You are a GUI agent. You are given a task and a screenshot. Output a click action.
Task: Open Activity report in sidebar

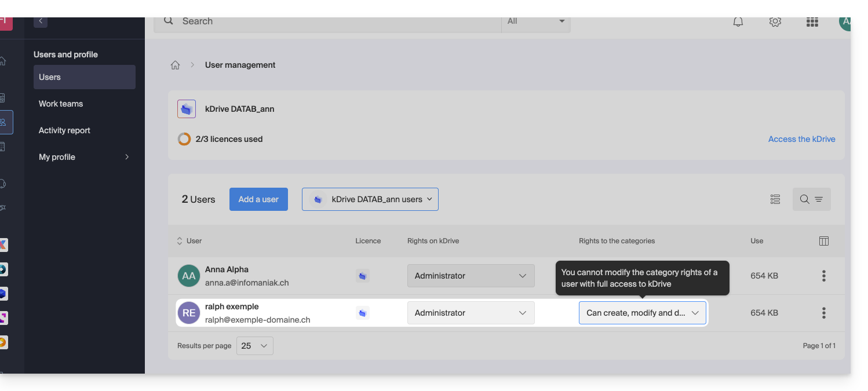[64, 130]
